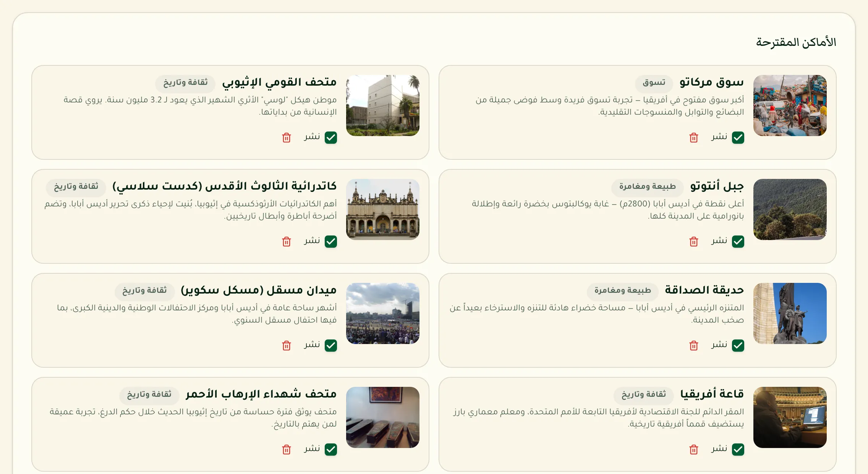868x474 pixels.
Task: Select the title قاعة أفريقيا
Action: click(712, 394)
